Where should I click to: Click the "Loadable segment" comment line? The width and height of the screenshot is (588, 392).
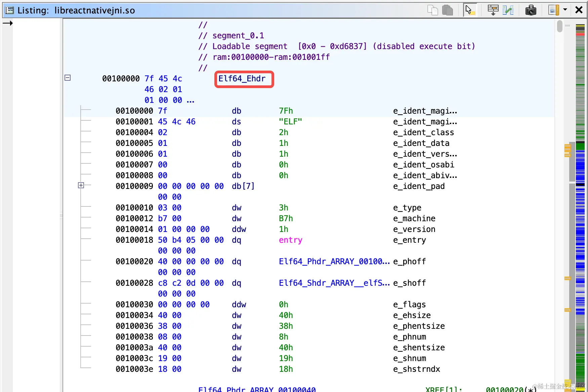click(337, 46)
